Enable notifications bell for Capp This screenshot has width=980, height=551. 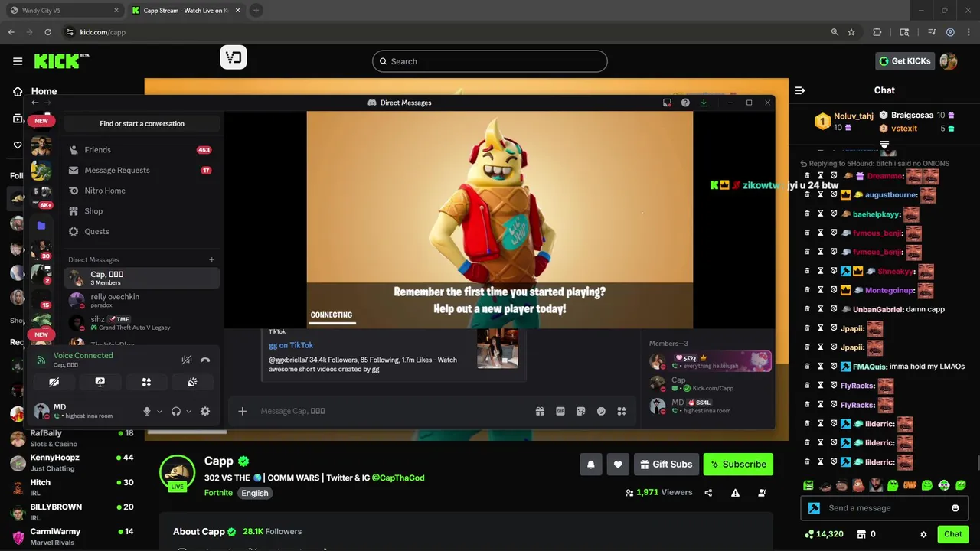(591, 465)
